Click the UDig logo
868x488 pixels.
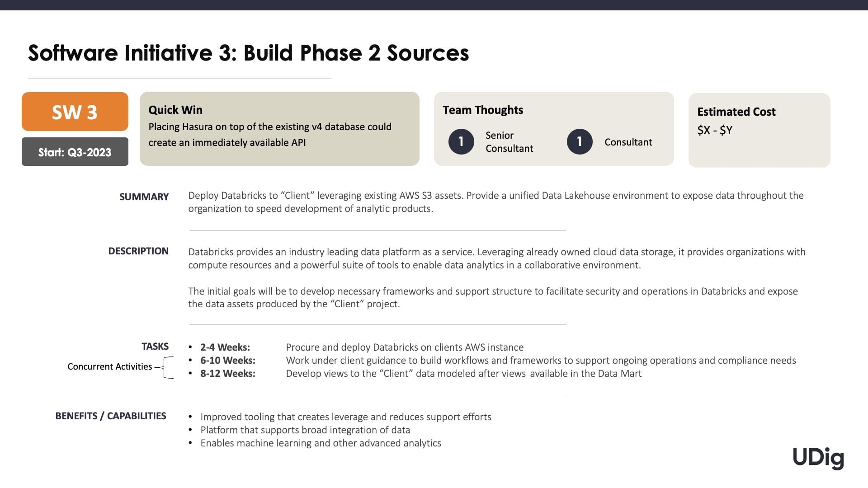tap(818, 458)
